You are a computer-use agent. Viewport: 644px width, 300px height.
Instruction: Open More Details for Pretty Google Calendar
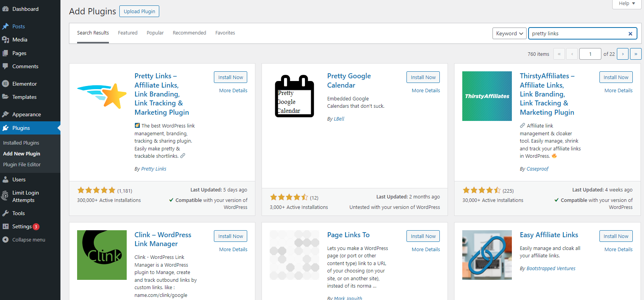(426, 90)
